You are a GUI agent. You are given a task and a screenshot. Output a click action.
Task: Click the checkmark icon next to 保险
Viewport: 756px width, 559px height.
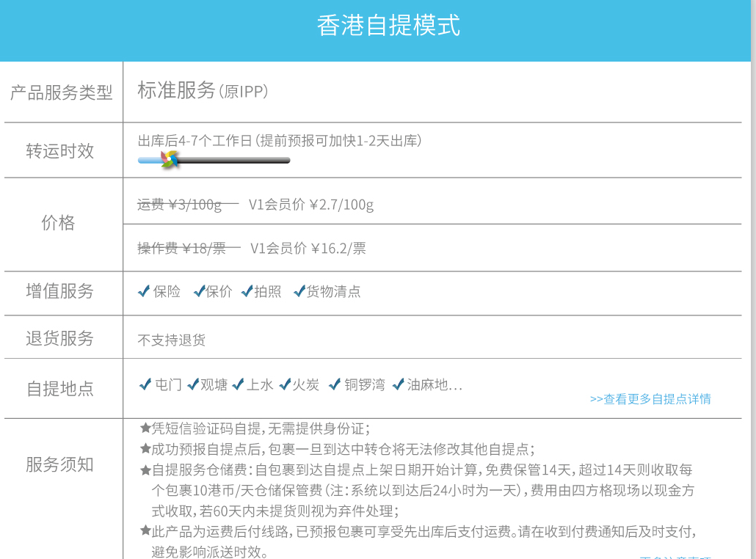click(145, 291)
